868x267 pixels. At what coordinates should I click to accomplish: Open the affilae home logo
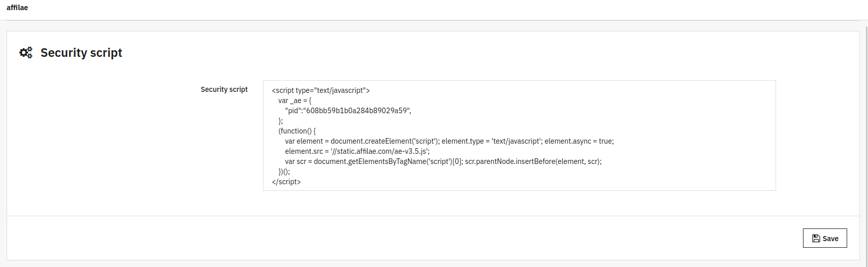click(17, 8)
